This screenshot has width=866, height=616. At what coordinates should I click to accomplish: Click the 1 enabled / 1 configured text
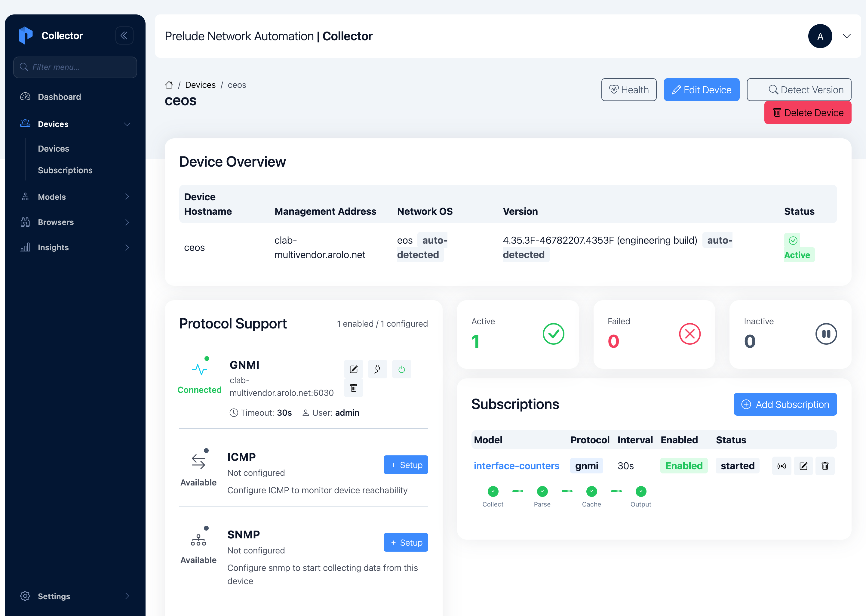coord(382,324)
